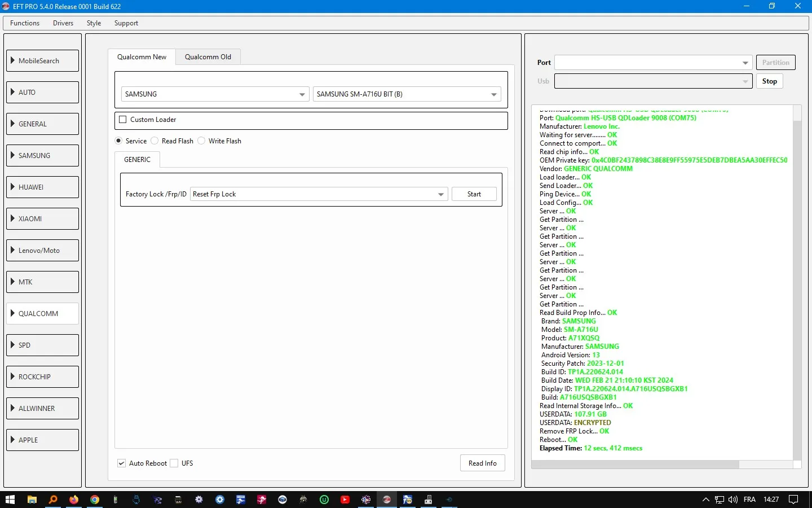Open the volume speaker tray icon
The width and height of the screenshot is (812, 508).
[x=733, y=500]
